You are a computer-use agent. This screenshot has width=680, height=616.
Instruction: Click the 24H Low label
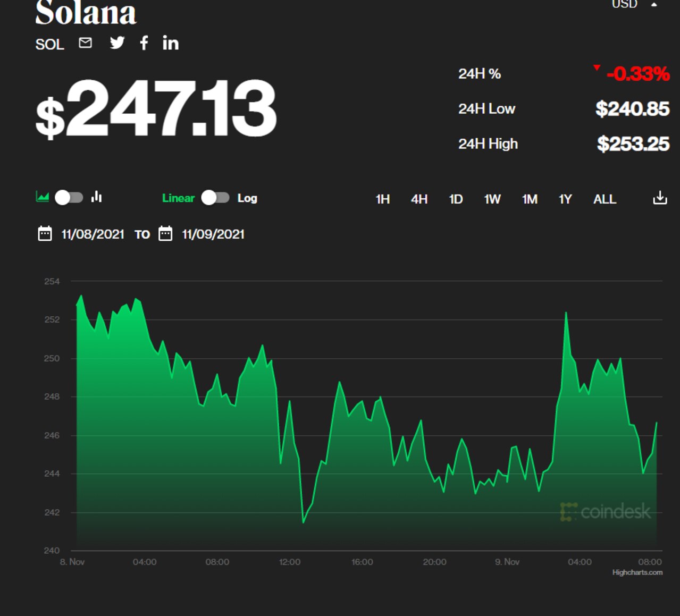(x=486, y=109)
